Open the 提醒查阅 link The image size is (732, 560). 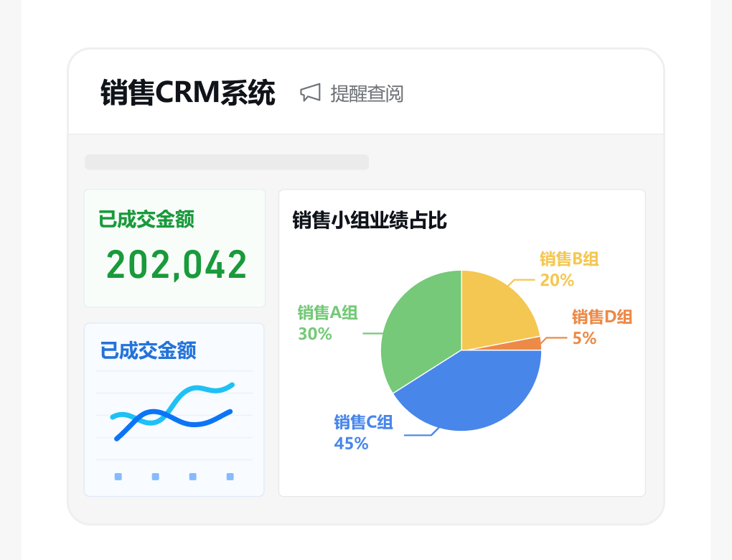367,93
